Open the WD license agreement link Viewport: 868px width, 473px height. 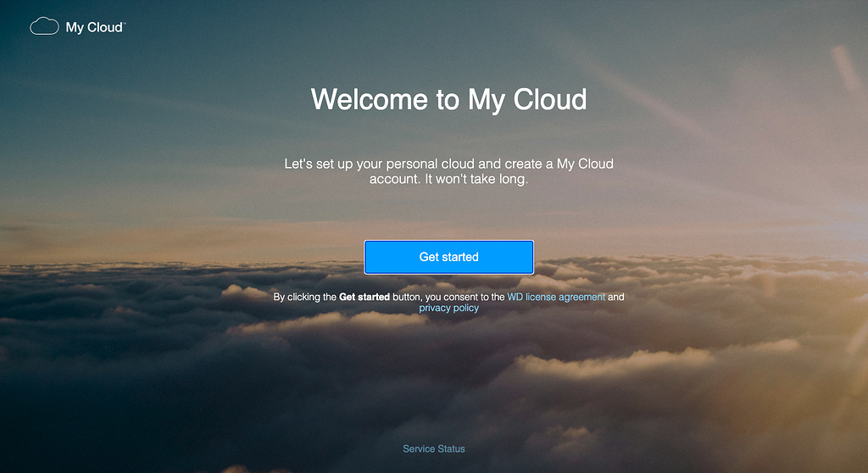coord(556,298)
